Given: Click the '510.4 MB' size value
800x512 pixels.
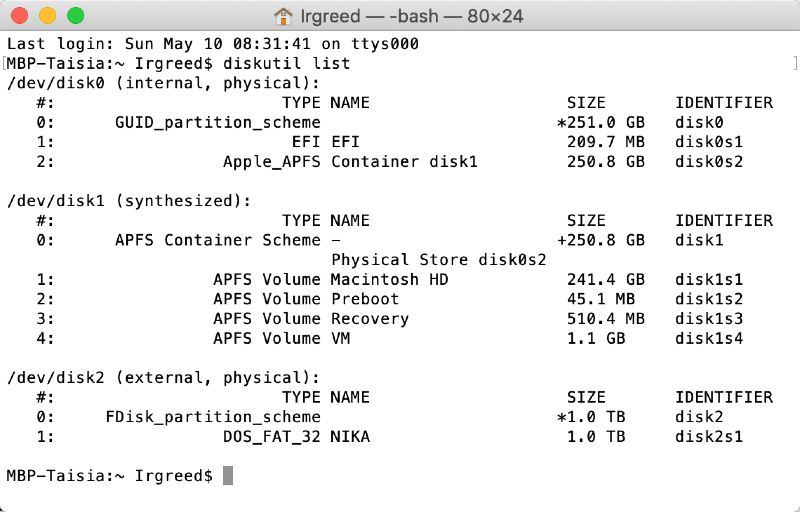Looking at the screenshot, I should pos(606,319).
